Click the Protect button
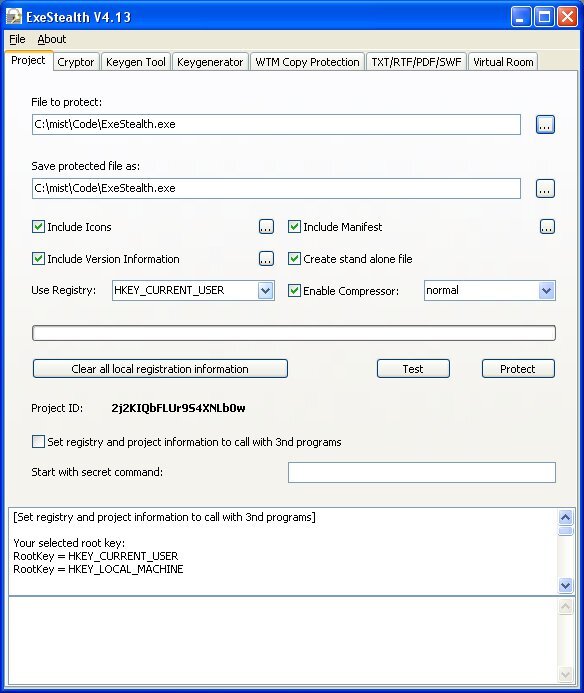Image resolution: width=584 pixels, height=693 pixels. pyautogui.click(x=518, y=369)
